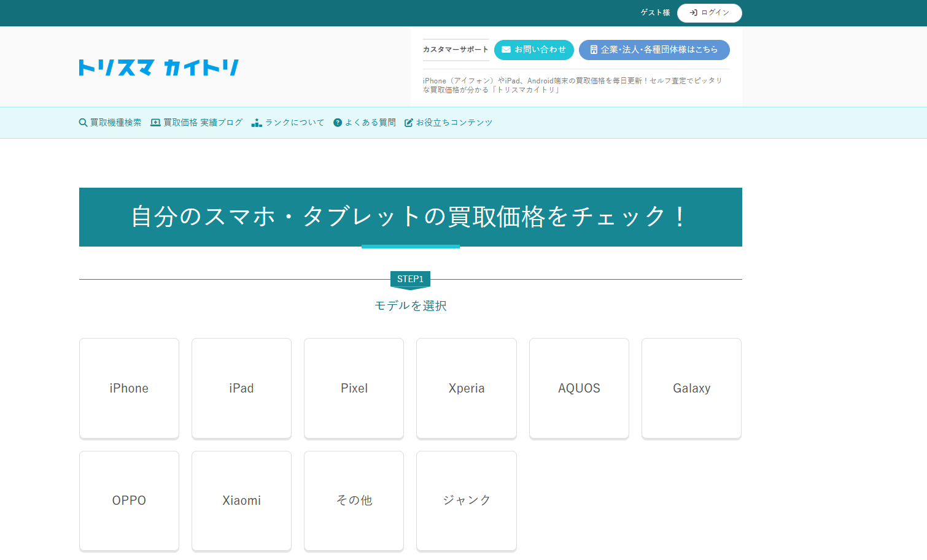927x560 pixels.
Task: Select the Xiaomi model card
Action: (241, 501)
